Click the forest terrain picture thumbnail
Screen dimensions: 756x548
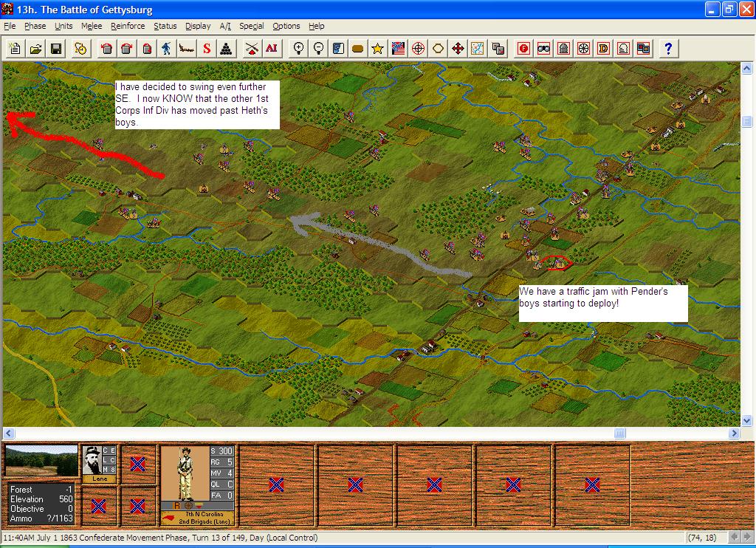click(x=41, y=461)
